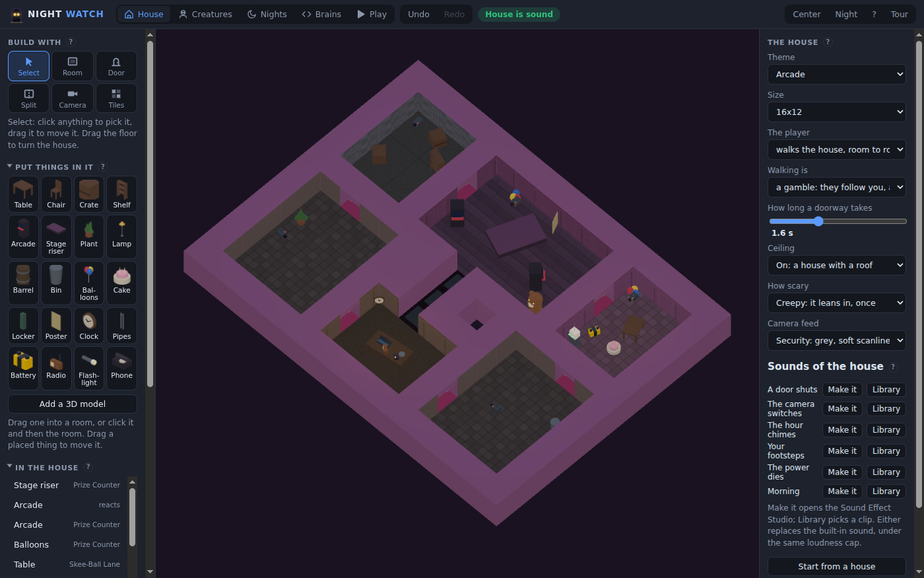Activate the Split build tool
This screenshot has width=924, height=578.
tap(28, 98)
